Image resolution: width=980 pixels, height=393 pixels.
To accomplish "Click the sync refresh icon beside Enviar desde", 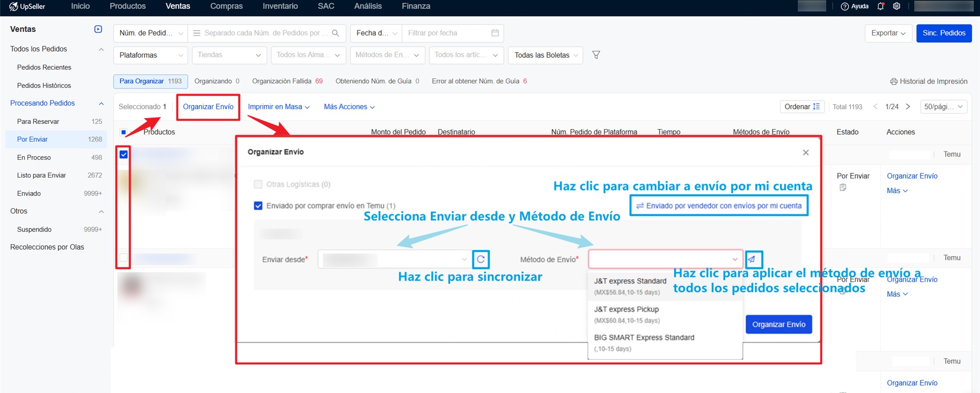I will tap(481, 259).
